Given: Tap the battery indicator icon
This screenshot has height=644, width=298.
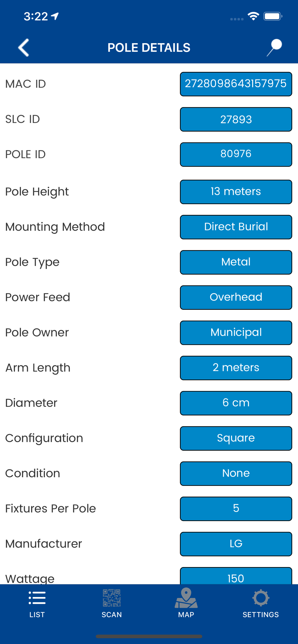Looking at the screenshot, I should [x=273, y=16].
